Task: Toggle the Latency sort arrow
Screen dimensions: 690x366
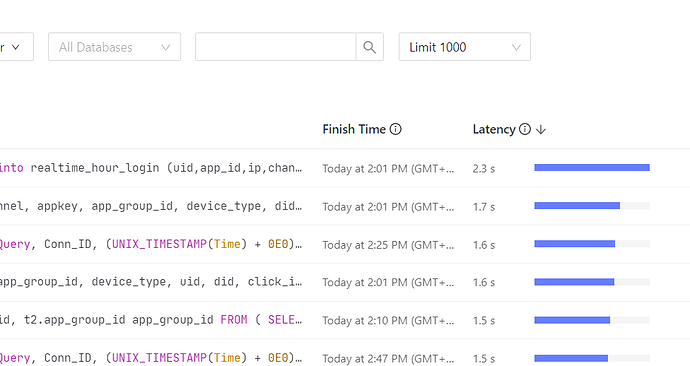Action: coord(541,129)
